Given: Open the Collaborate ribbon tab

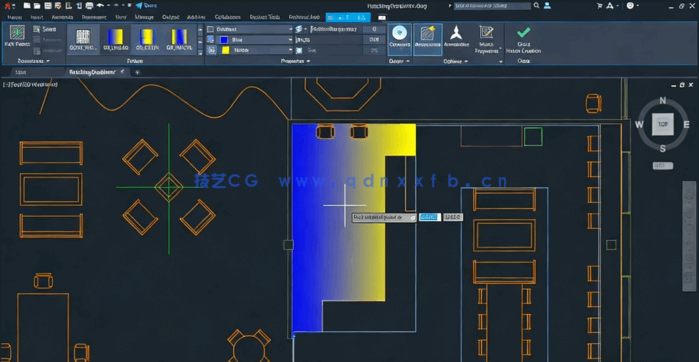Looking at the screenshot, I should (228, 17).
